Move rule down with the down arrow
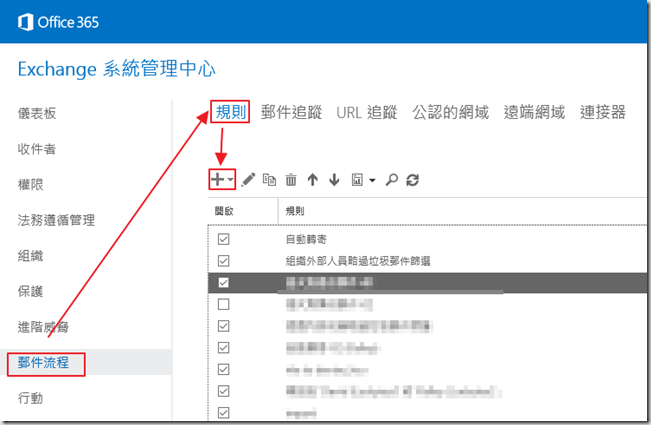 [x=334, y=180]
